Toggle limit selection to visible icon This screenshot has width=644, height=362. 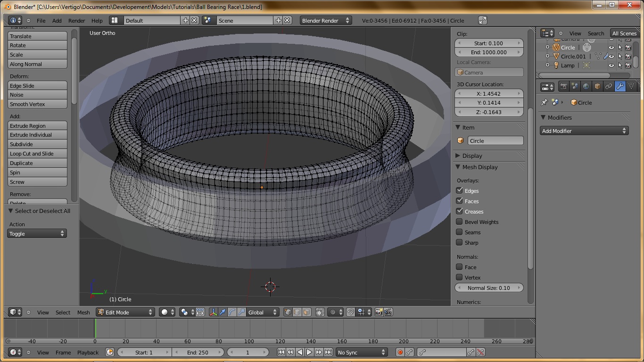point(320,312)
